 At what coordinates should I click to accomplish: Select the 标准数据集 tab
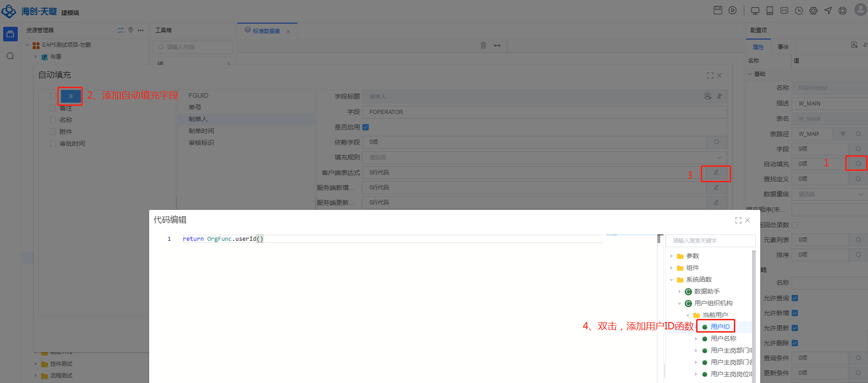[266, 31]
